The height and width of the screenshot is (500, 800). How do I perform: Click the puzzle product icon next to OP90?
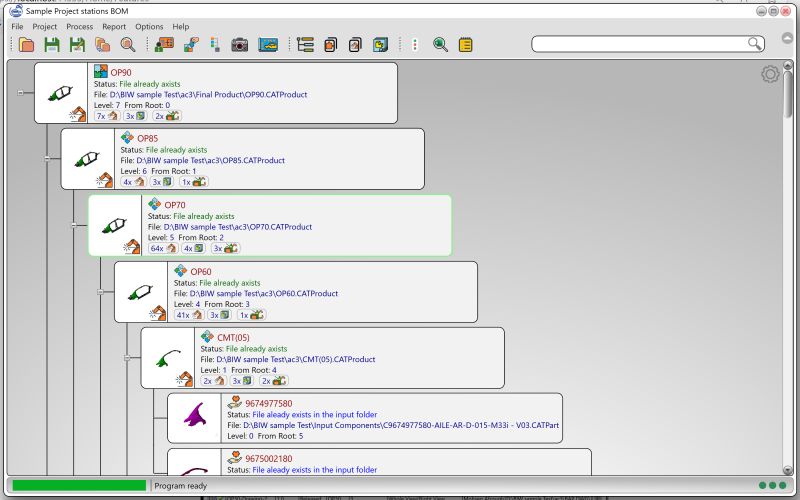click(101, 71)
